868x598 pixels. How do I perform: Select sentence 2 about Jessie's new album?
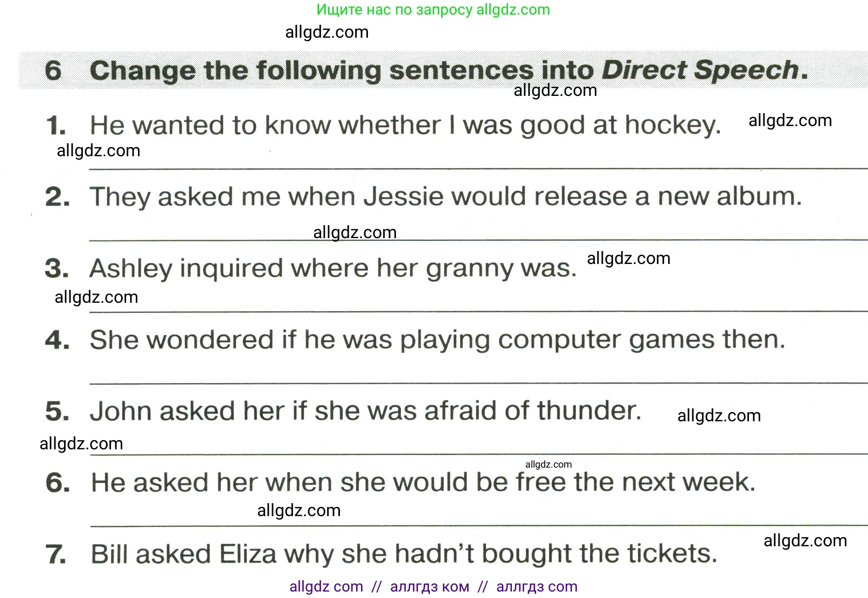point(445,197)
